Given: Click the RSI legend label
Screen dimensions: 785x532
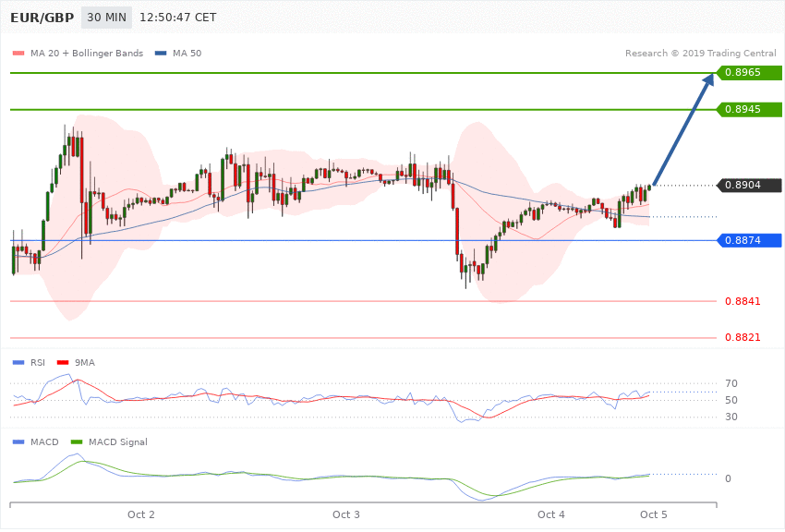Looking at the screenshot, I should click(38, 362).
